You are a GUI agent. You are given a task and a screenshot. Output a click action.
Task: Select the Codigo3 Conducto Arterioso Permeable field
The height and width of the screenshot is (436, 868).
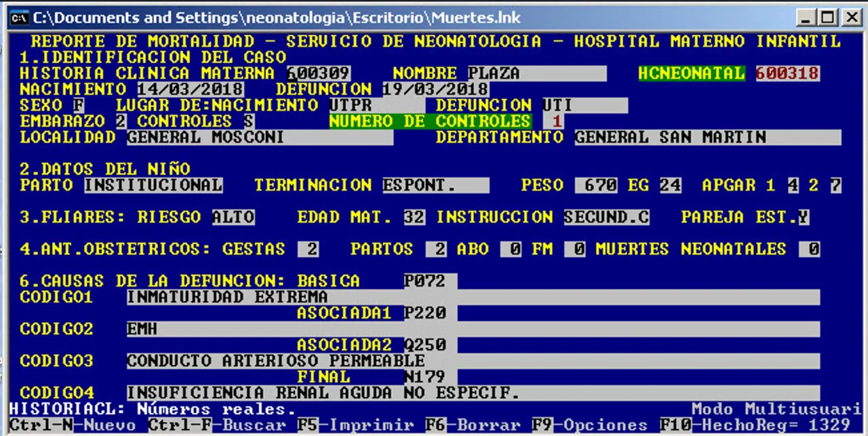point(473,361)
